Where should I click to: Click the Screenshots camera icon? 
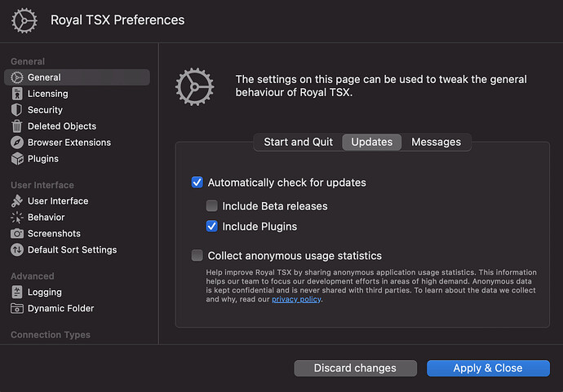[x=17, y=234]
